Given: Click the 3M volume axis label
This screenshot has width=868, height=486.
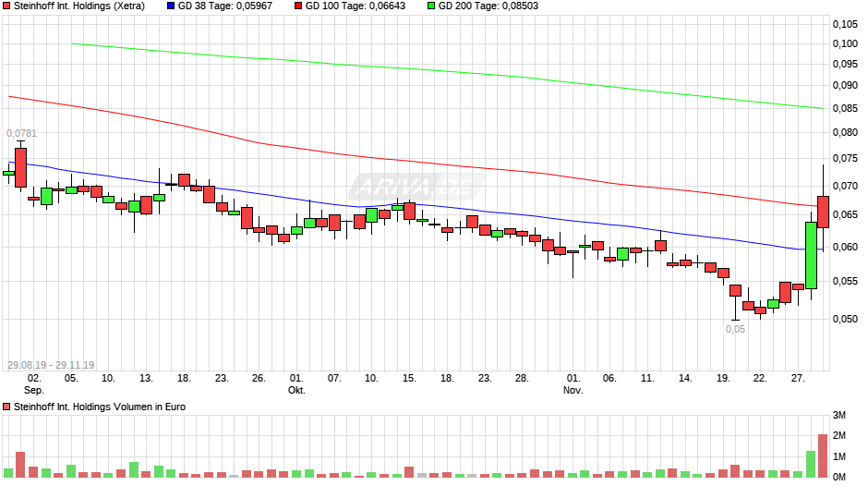Looking at the screenshot, I should click(x=839, y=415).
